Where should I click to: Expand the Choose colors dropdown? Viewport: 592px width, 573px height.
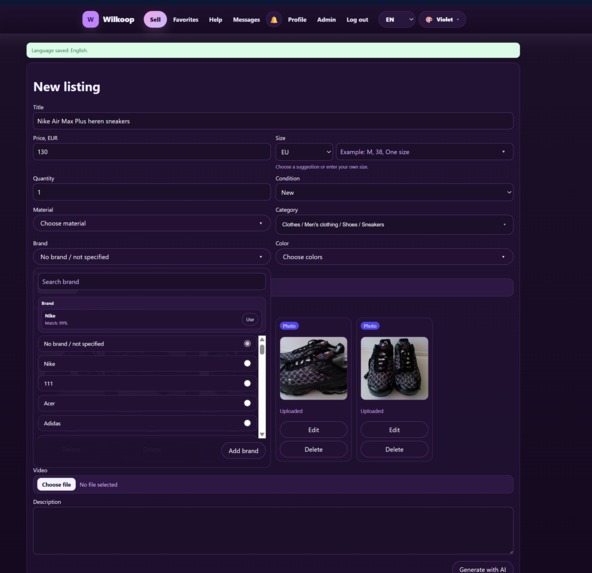click(394, 257)
